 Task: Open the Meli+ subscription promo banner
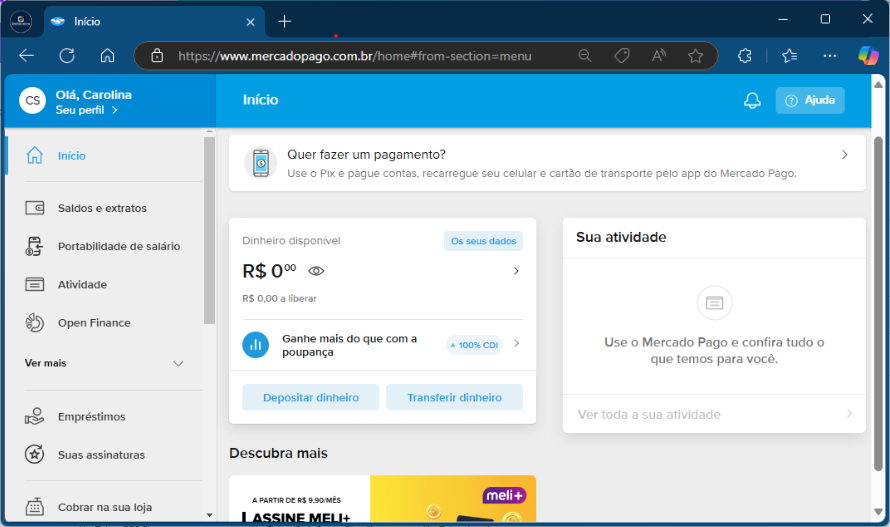point(382,499)
